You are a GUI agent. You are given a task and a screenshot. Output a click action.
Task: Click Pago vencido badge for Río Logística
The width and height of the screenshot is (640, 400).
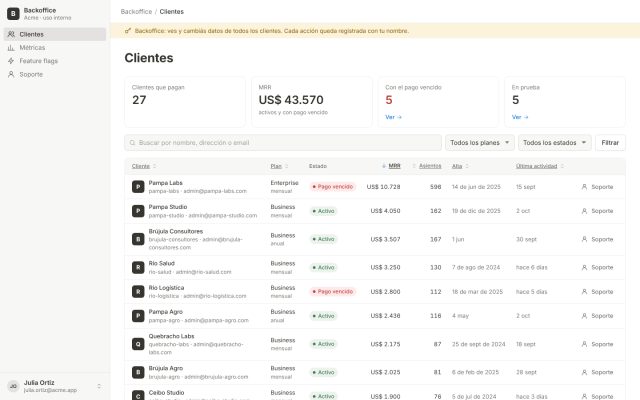[x=333, y=292]
